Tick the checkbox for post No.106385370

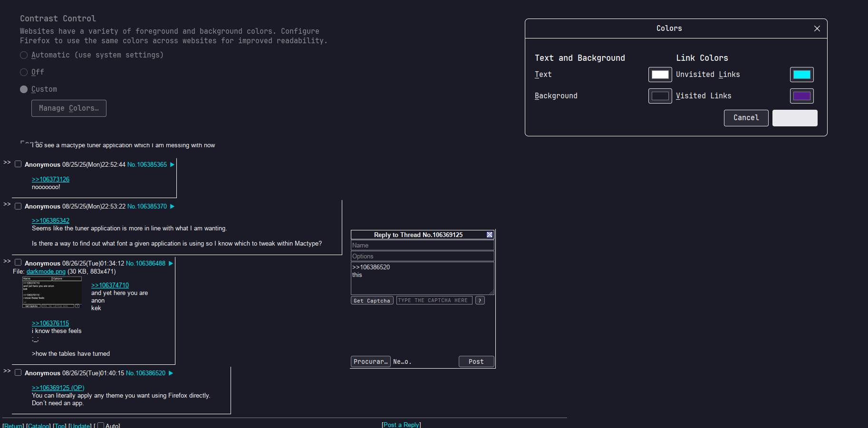coord(18,206)
